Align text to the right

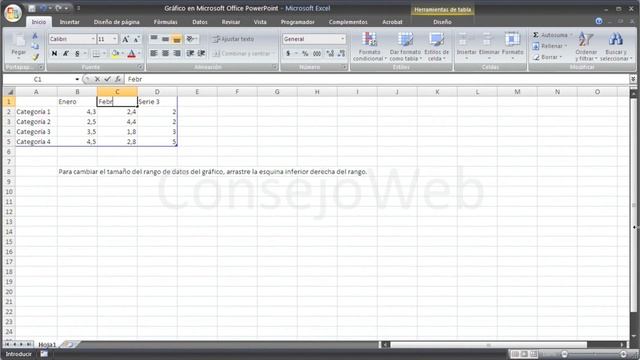point(177,53)
